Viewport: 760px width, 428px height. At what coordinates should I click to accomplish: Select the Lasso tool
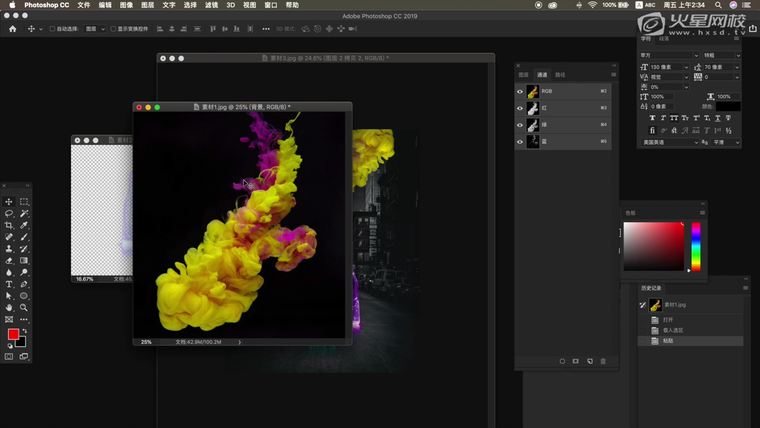[9, 214]
